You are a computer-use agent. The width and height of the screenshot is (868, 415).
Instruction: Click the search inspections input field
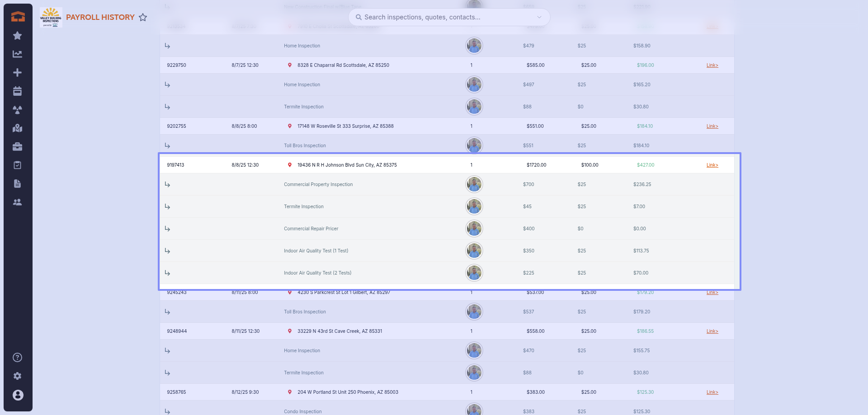pyautogui.click(x=443, y=17)
